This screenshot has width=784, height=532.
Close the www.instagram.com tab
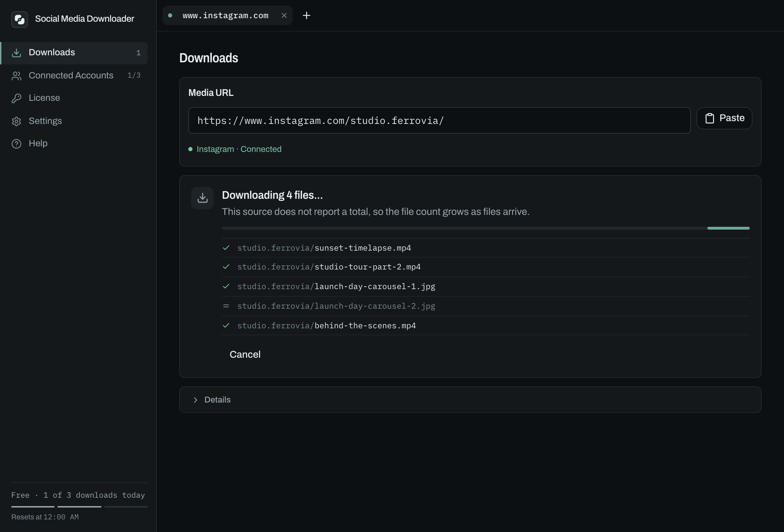coord(284,15)
